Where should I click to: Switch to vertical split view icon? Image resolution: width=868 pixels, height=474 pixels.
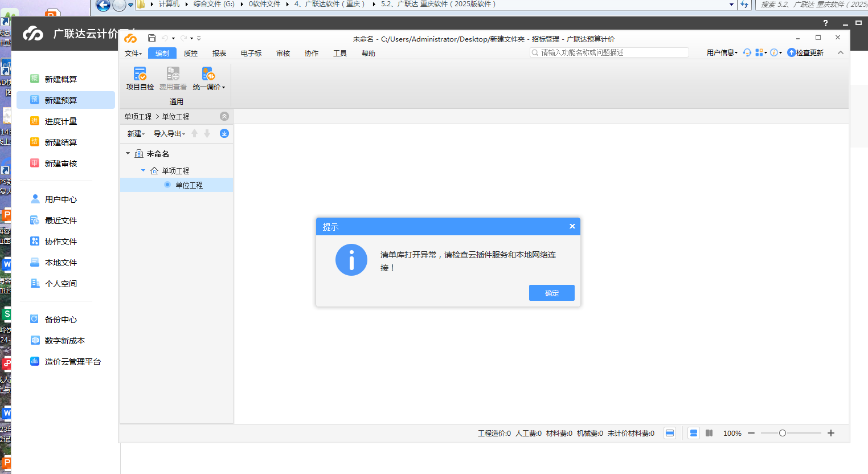[x=709, y=433]
